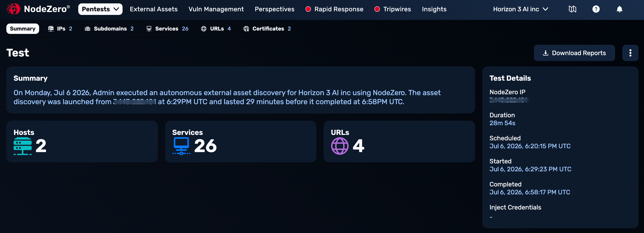Navigate to Insights

pos(434,9)
